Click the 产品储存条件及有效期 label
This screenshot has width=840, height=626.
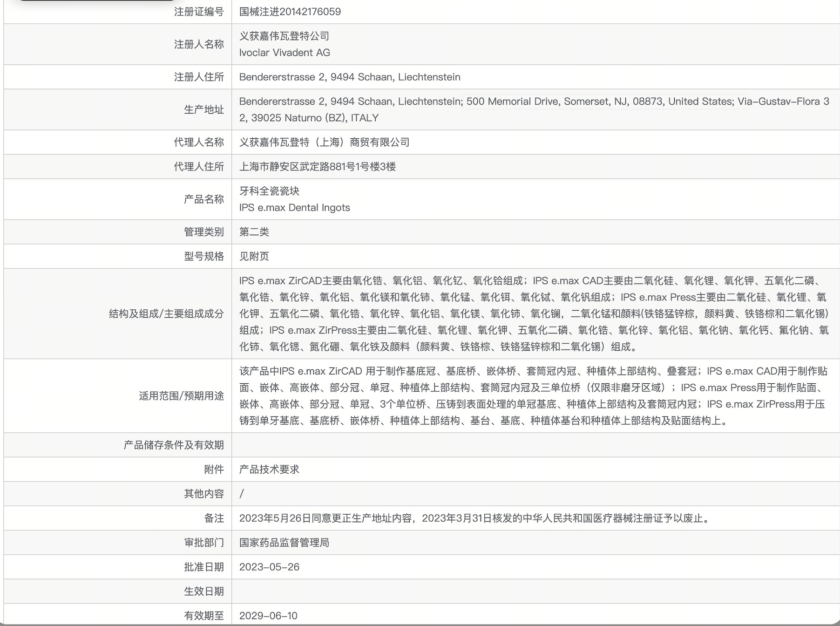pyautogui.click(x=174, y=445)
